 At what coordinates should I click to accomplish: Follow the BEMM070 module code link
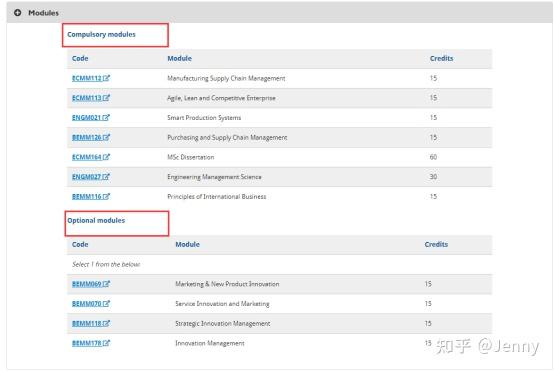pos(87,304)
